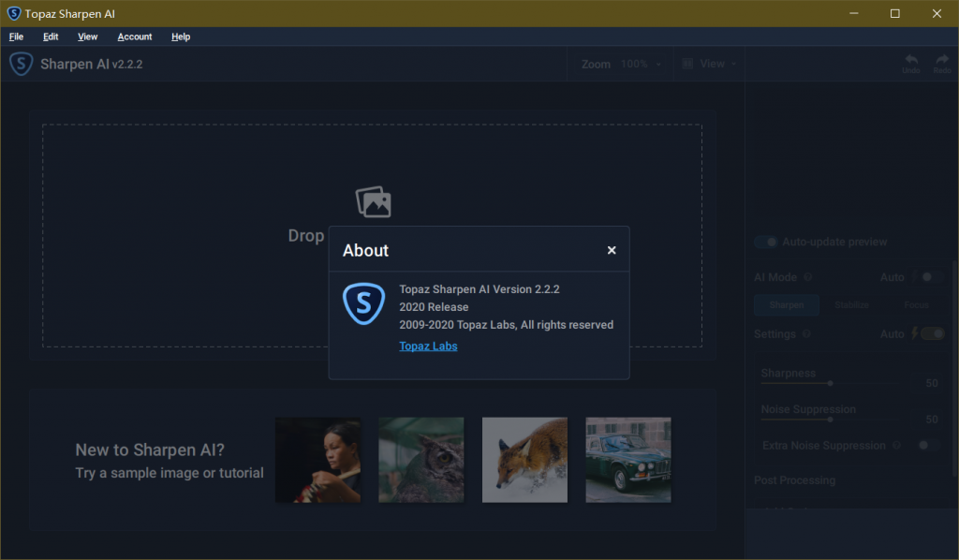Click the Extra Noise Suppression help icon
This screenshot has width=959, height=560.
897,446
